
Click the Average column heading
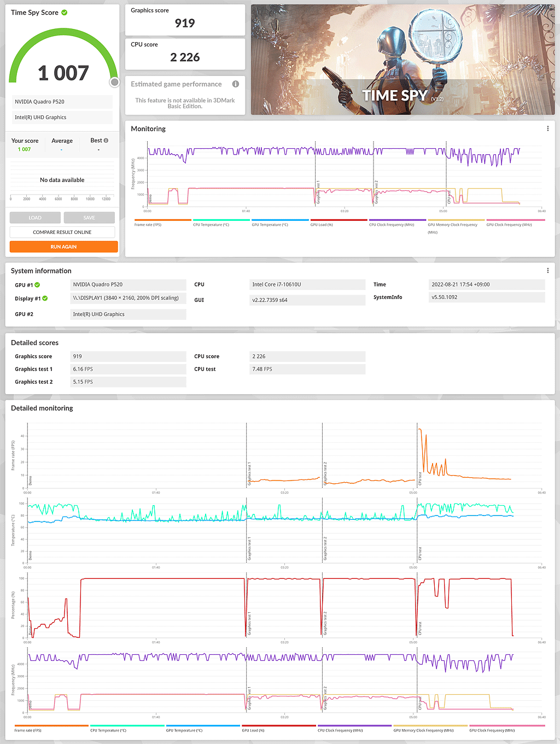pyautogui.click(x=62, y=141)
